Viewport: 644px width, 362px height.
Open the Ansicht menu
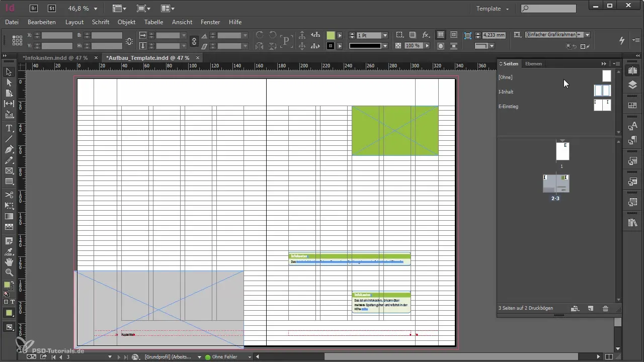(182, 22)
